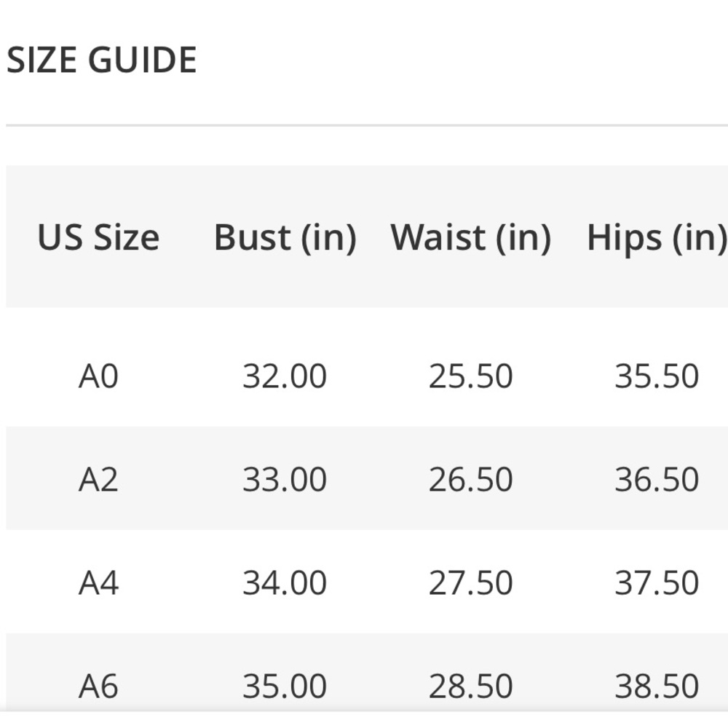Screen dimensions: 728x728
Task: Click hips value 36.50
Action: 657,480
